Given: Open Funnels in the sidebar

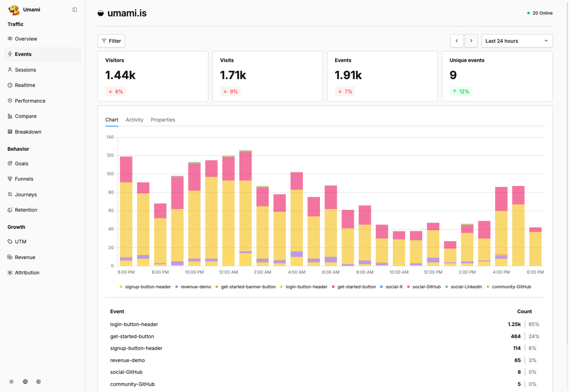Looking at the screenshot, I should [43, 179].
